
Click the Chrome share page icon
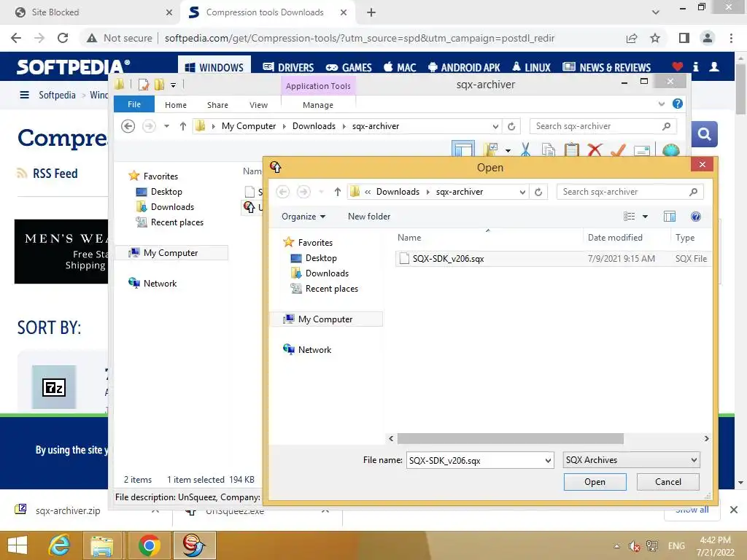(632, 38)
